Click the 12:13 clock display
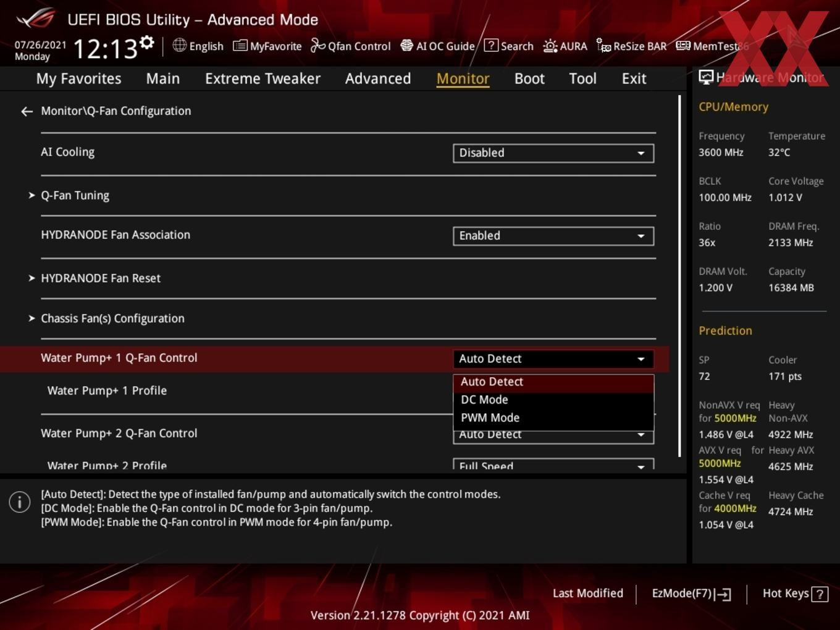The width and height of the screenshot is (840, 630). point(105,49)
